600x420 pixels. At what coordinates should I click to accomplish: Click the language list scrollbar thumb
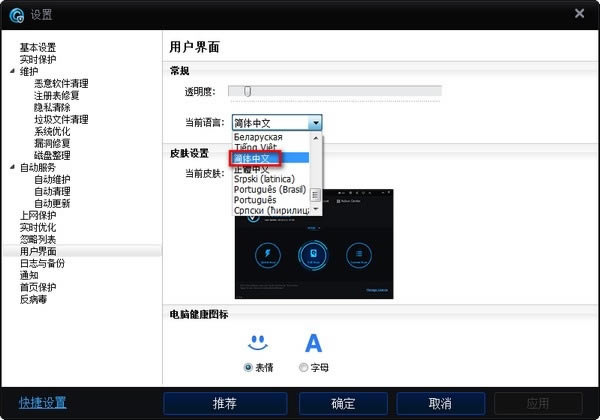[315, 195]
